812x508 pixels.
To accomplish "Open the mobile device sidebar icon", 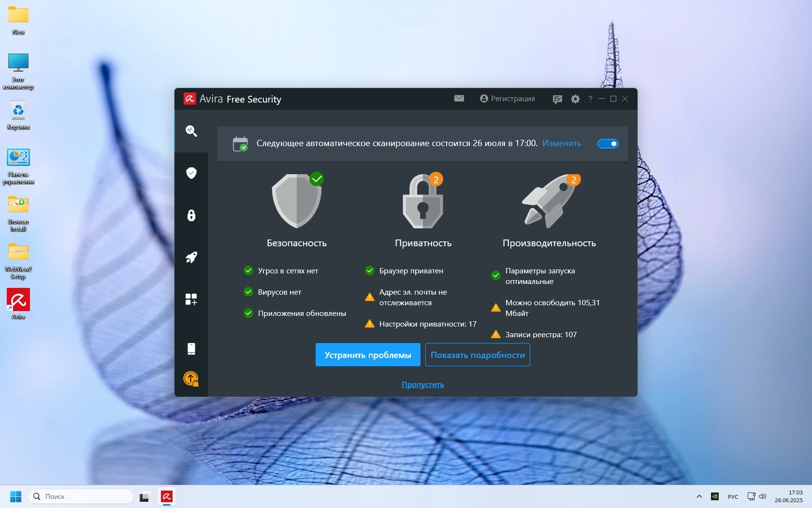I will [191, 348].
